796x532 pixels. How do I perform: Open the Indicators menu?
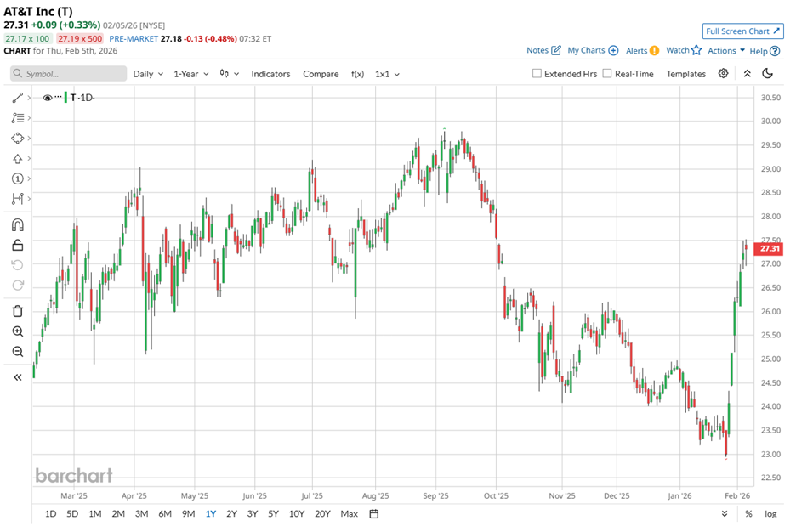pos(270,74)
